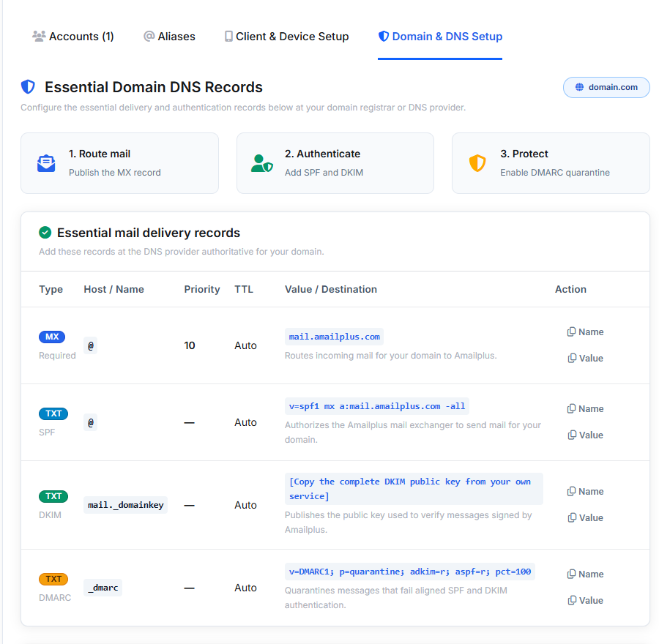Click the Priority column header

[x=202, y=290]
